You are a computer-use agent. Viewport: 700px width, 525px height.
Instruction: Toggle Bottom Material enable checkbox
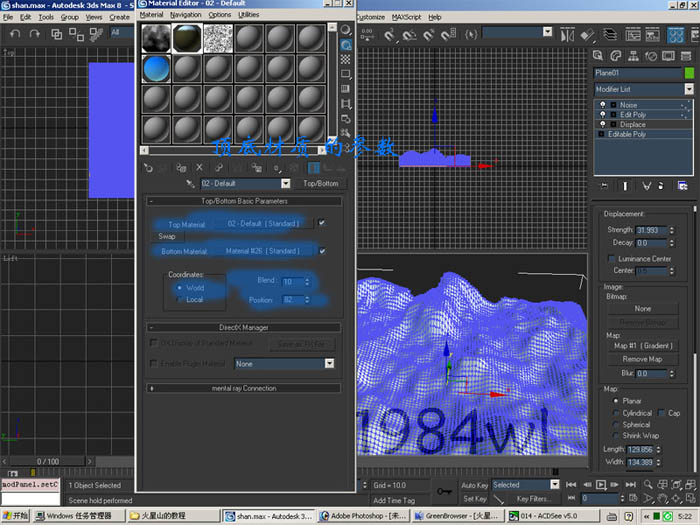click(x=322, y=251)
